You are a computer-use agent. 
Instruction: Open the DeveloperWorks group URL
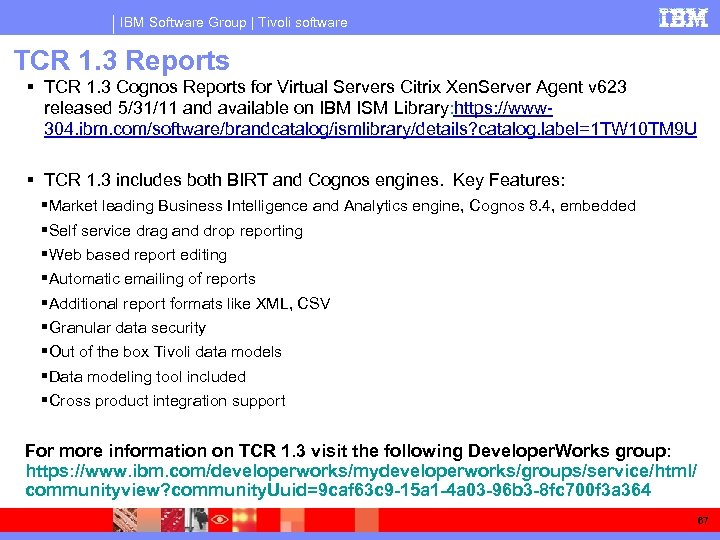361,480
